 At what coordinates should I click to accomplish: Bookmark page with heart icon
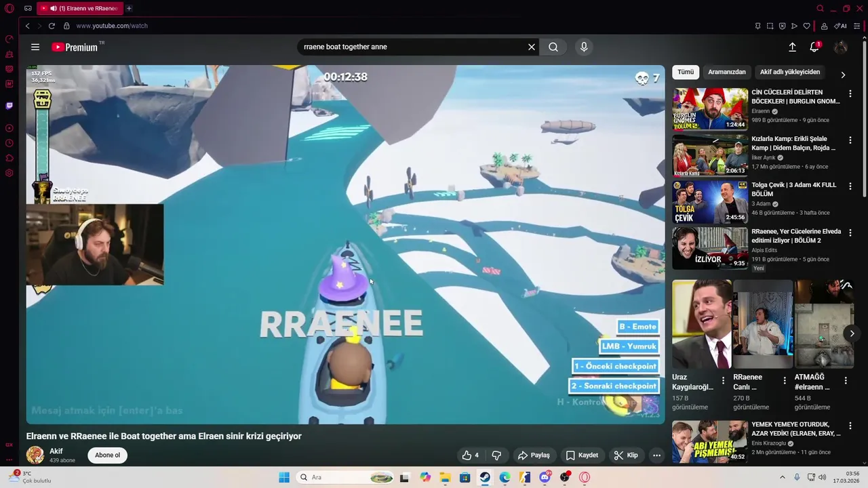coord(806,26)
